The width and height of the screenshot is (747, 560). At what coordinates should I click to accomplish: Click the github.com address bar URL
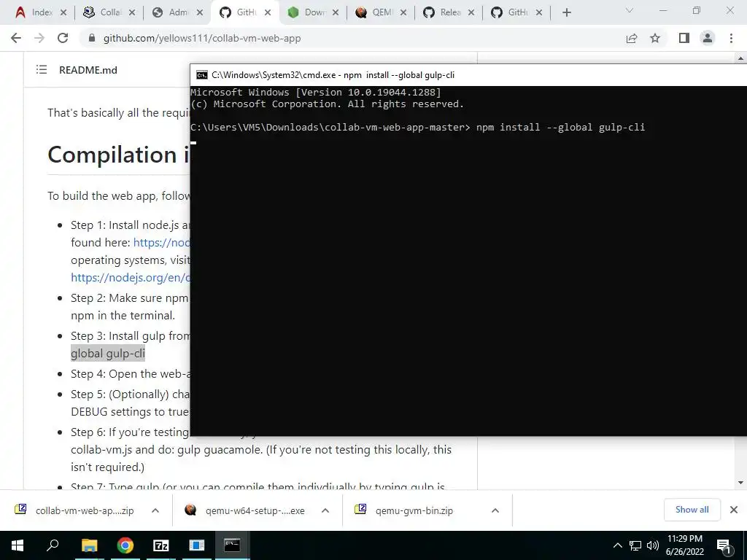click(202, 38)
